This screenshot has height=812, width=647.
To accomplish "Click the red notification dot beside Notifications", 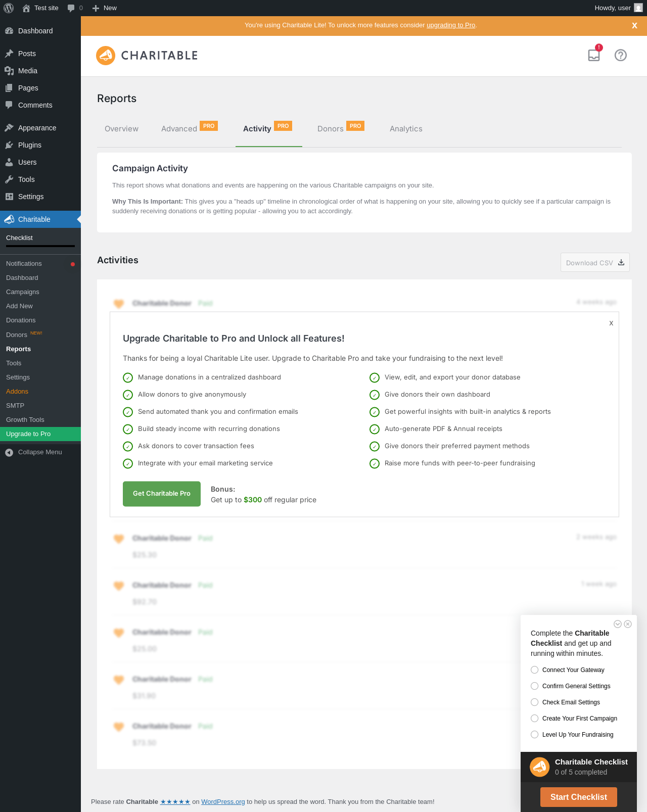I will click(x=73, y=264).
